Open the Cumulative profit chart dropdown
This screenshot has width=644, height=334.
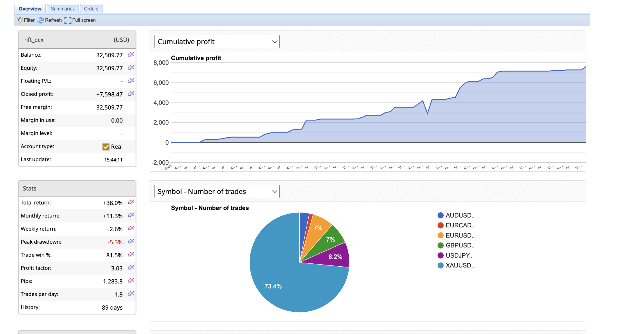pyautogui.click(x=217, y=42)
